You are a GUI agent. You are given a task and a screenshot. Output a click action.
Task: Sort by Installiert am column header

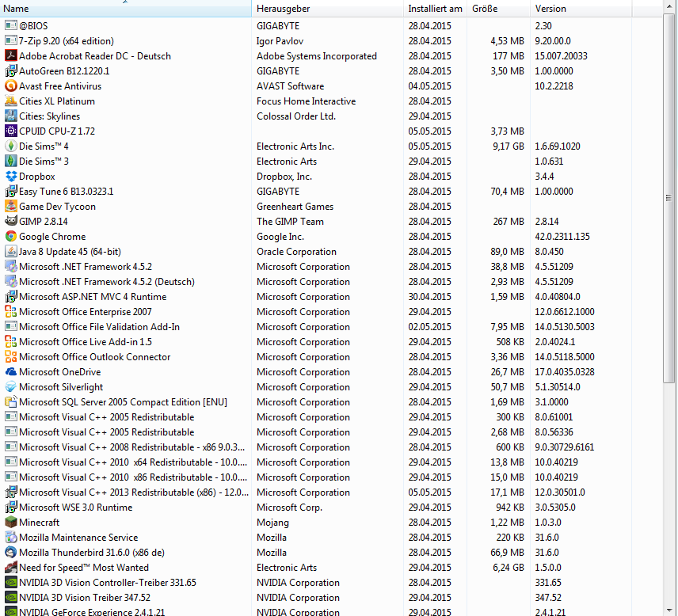coord(435,9)
